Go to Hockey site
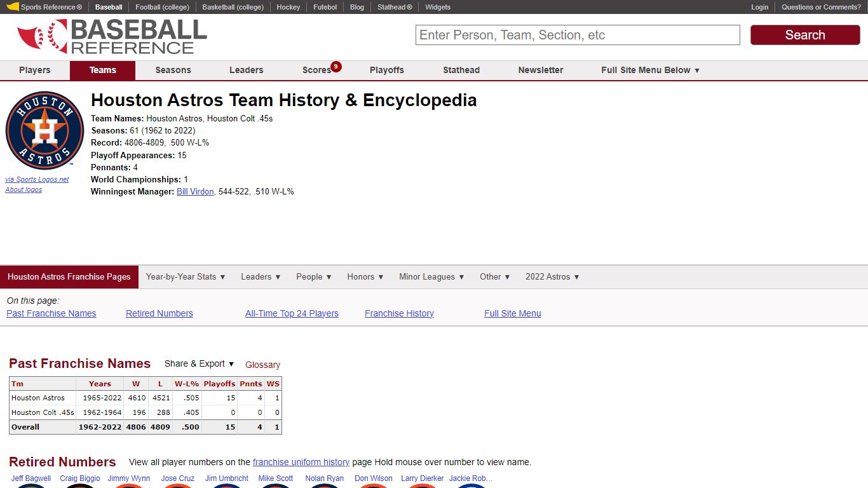 click(x=288, y=7)
